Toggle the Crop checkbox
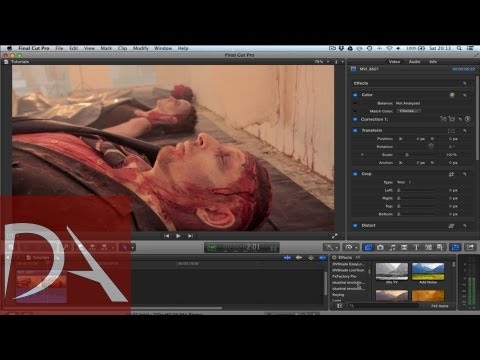 click(355, 174)
